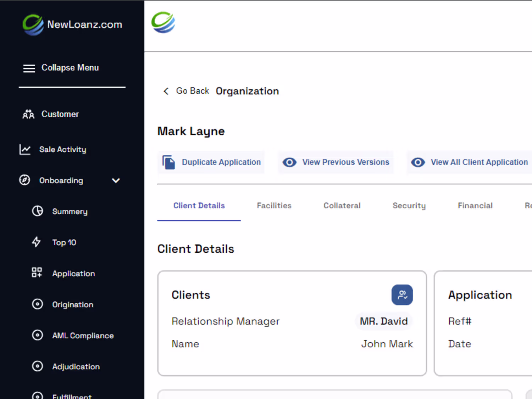Open the Origination menu item
The image size is (532, 399).
tap(73, 304)
